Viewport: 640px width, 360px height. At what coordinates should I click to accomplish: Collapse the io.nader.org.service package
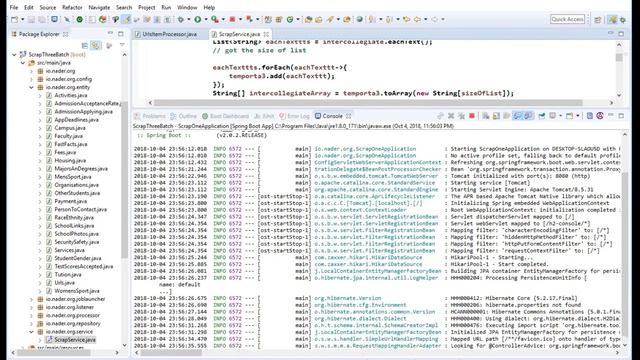click(31, 332)
